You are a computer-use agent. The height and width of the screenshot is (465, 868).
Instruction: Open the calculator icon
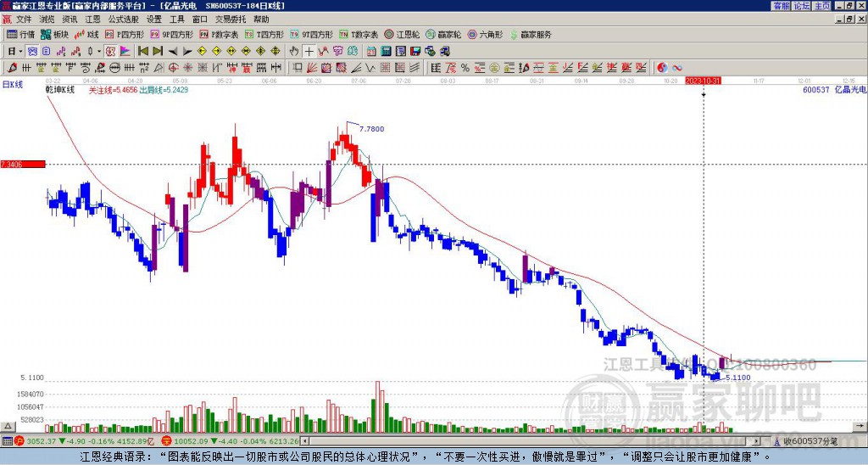point(387,52)
